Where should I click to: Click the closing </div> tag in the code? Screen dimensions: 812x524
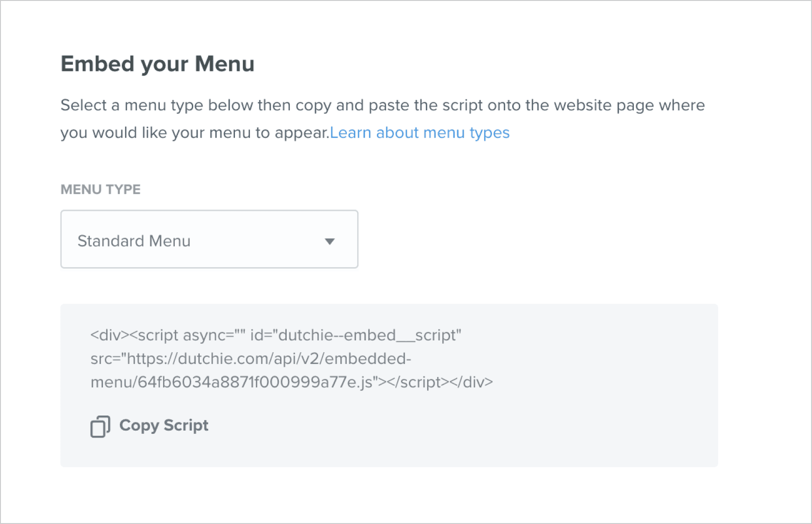tap(471, 382)
